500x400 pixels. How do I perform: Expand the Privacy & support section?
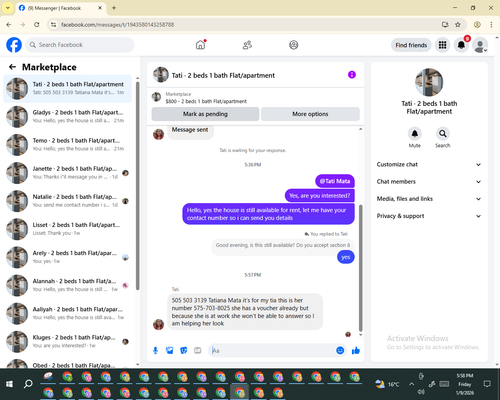[x=429, y=216]
